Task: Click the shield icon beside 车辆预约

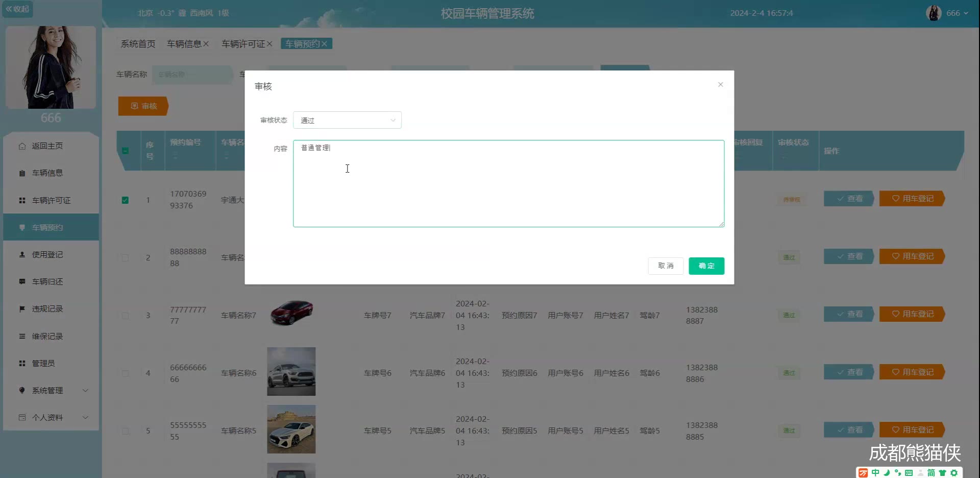Action: click(22, 227)
